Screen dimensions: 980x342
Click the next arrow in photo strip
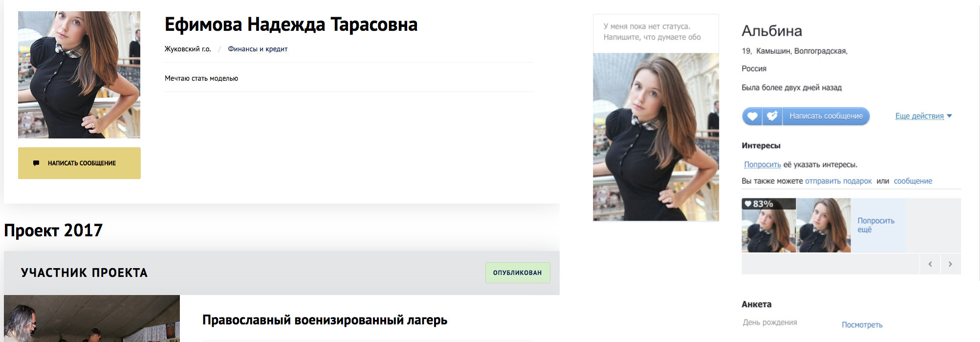pyautogui.click(x=950, y=264)
